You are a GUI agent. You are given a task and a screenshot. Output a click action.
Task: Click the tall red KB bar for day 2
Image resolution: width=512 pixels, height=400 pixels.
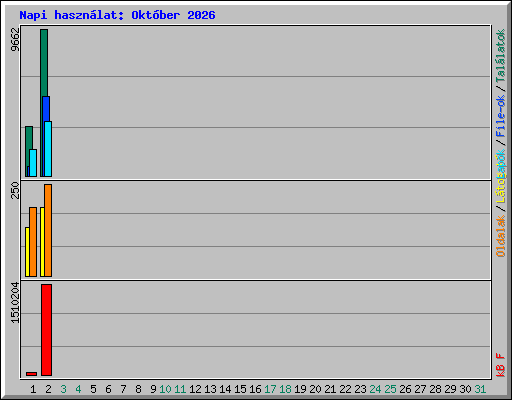point(47,330)
